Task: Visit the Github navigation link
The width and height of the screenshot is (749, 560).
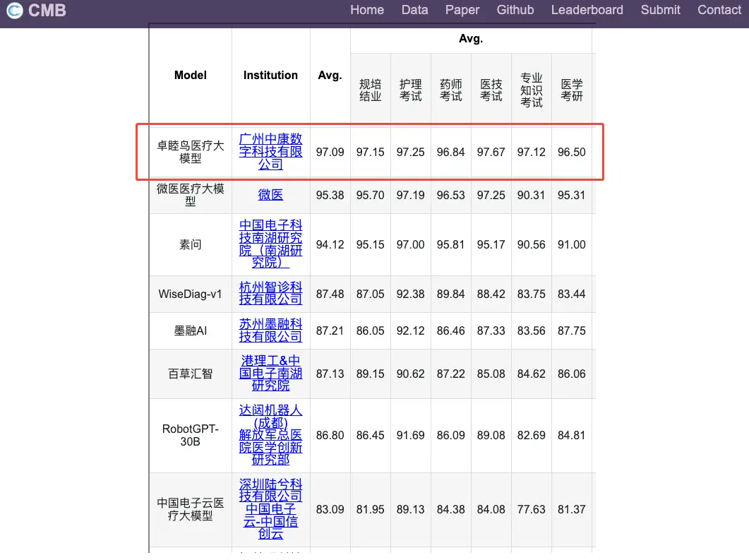Action: click(x=515, y=10)
